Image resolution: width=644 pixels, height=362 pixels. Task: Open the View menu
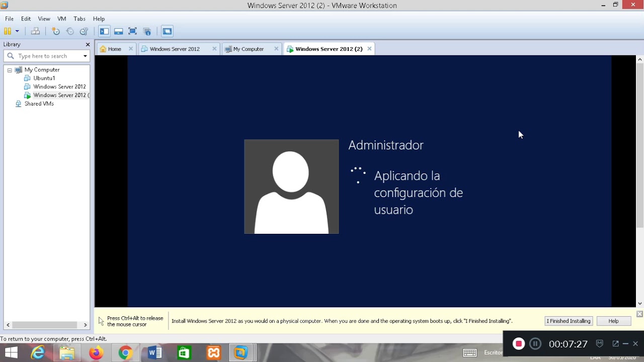[x=44, y=19]
